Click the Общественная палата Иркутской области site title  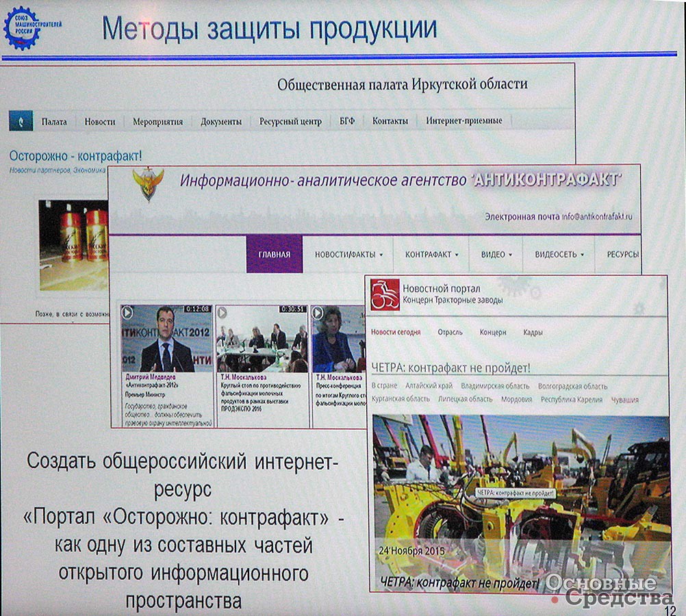click(x=403, y=84)
